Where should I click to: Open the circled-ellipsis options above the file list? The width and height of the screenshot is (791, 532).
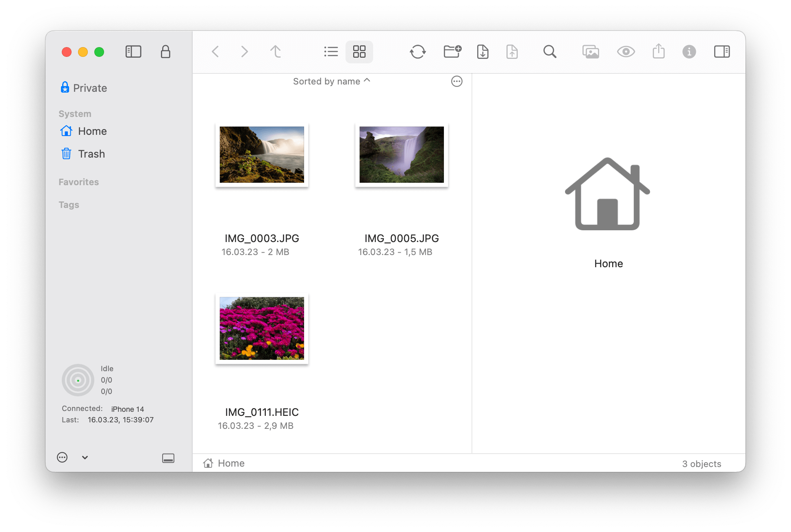pyautogui.click(x=456, y=81)
